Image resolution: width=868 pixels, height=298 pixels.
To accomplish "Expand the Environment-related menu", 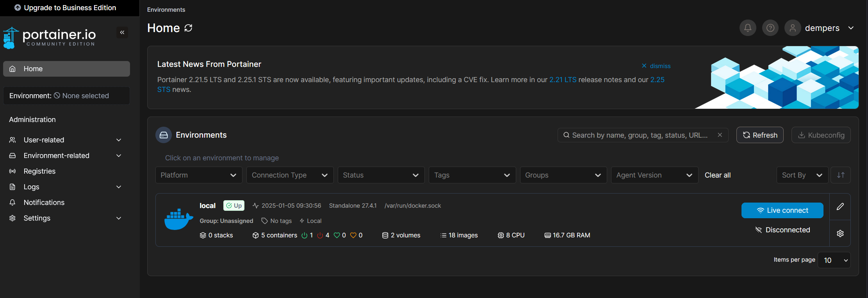I will click(x=66, y=156).
